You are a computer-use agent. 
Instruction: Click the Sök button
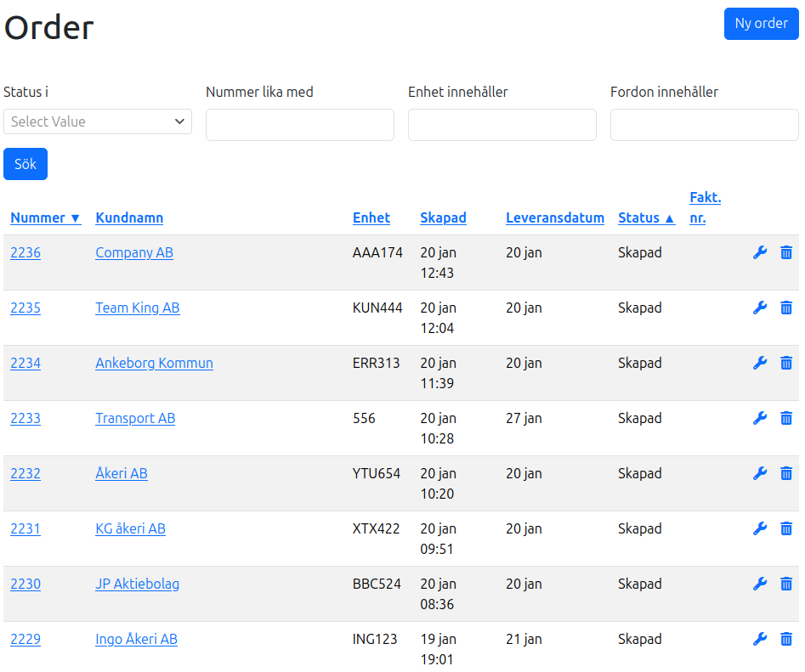(x=26, y=164)
